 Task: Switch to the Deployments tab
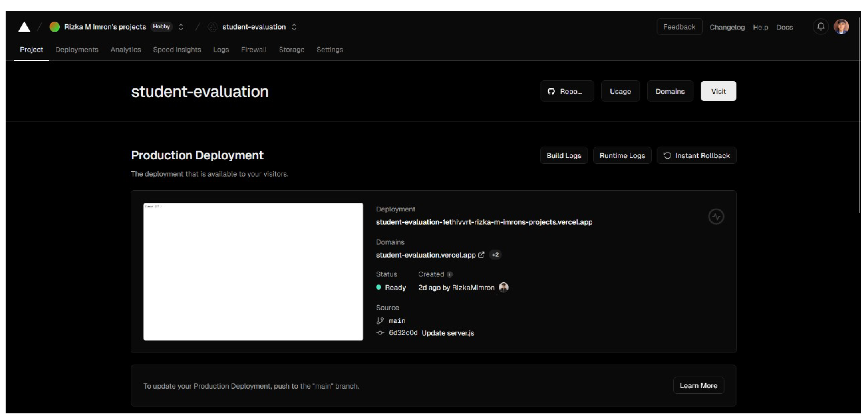point(77,49)
